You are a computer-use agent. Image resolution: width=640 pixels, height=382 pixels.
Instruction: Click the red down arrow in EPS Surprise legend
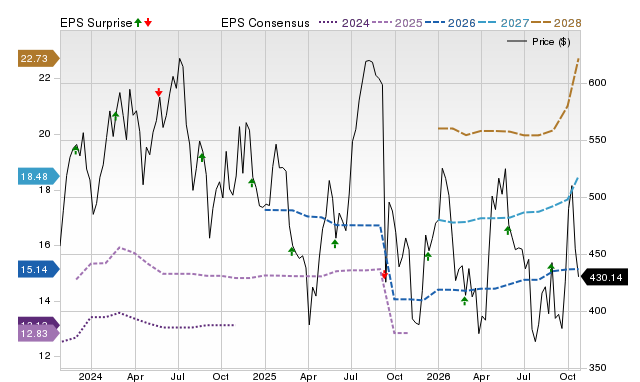148,22
